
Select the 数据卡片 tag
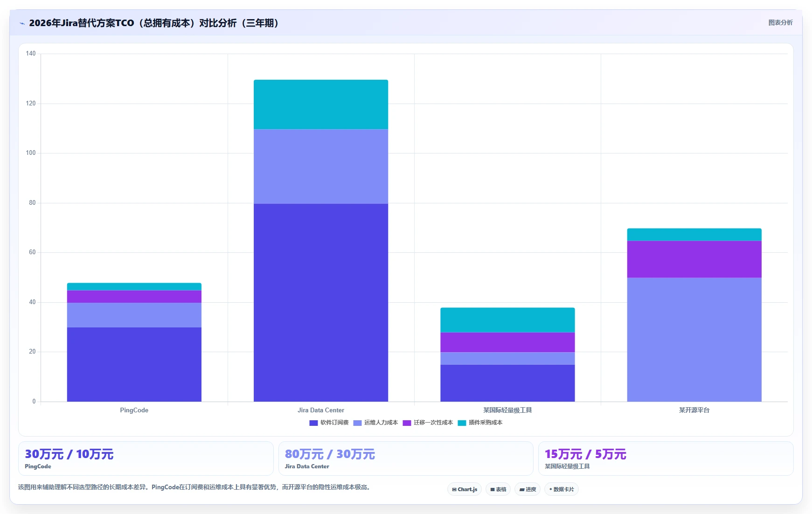(562, 489)
